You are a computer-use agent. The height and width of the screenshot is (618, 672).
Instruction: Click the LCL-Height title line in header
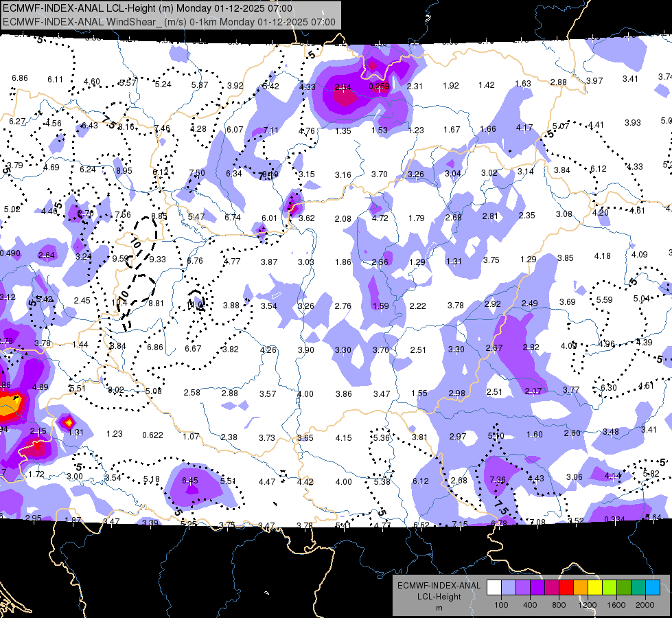[148, 8]
